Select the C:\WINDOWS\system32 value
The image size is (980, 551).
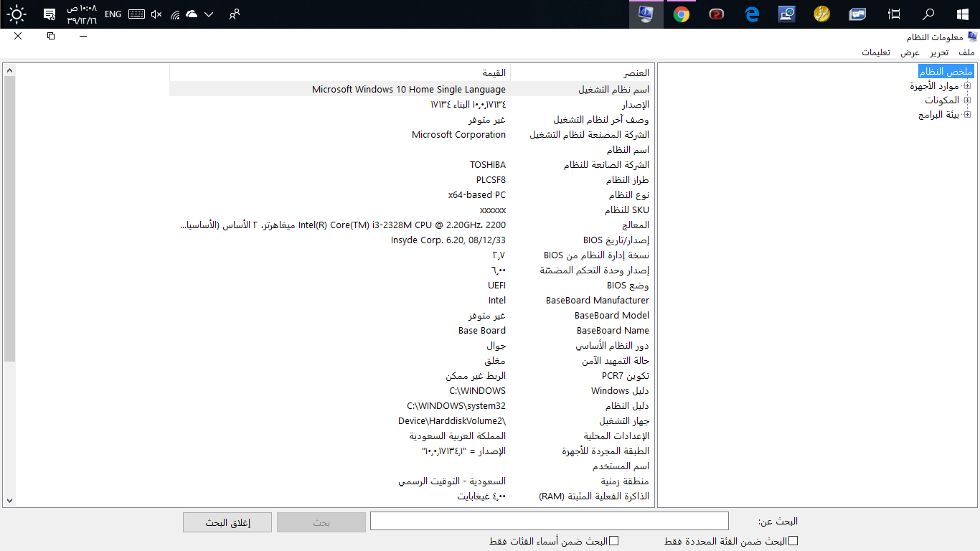pyautogui.click(x=456, y=405)
